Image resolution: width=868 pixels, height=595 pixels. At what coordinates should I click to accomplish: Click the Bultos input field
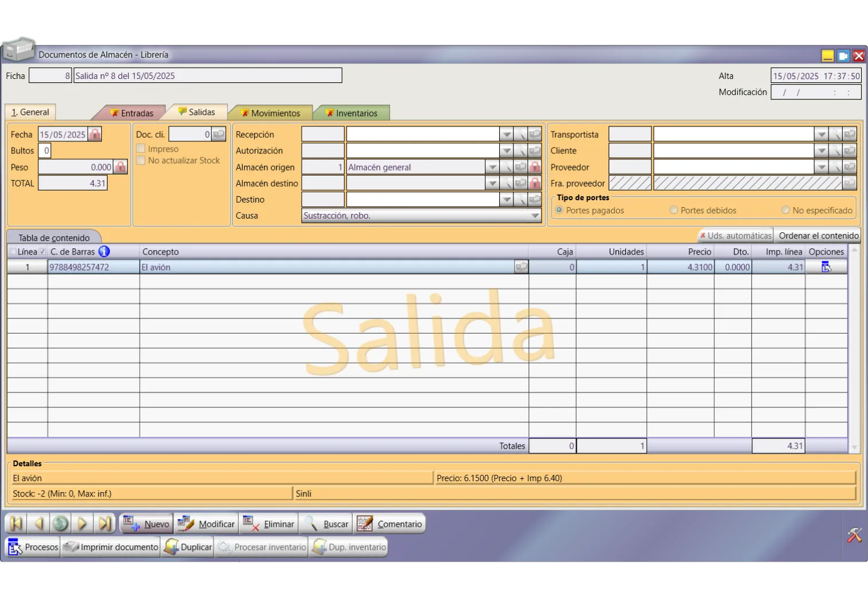46,150
